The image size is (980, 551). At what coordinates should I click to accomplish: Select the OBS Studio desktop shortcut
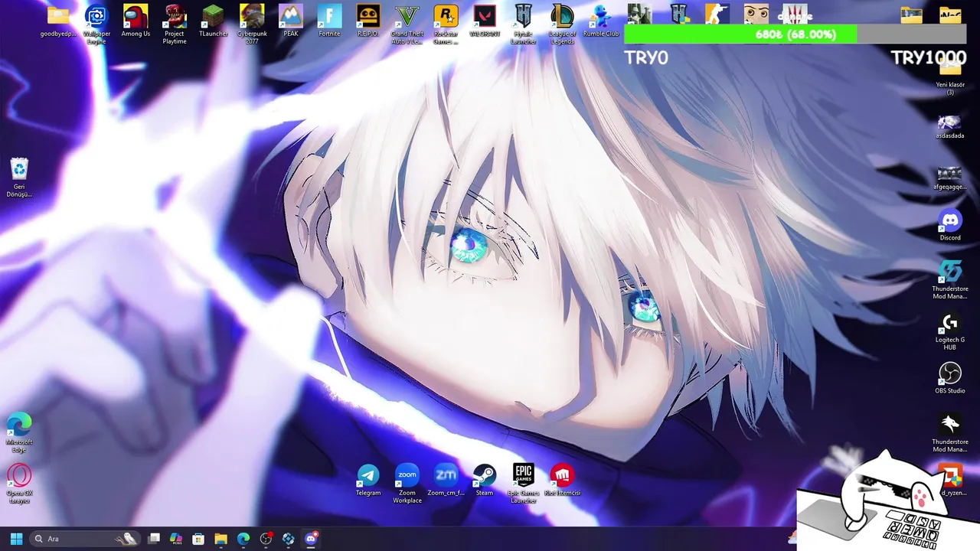coord(950,373)
